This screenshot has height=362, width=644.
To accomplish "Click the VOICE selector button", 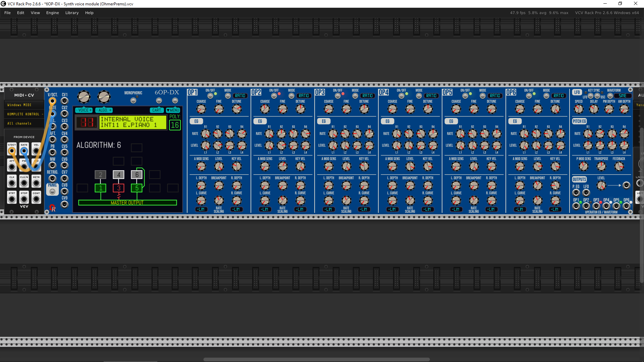I will tap(84, 110).
